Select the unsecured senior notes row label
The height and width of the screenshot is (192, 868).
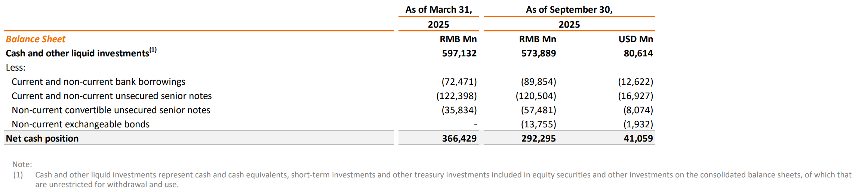click(x=111, y=96)
